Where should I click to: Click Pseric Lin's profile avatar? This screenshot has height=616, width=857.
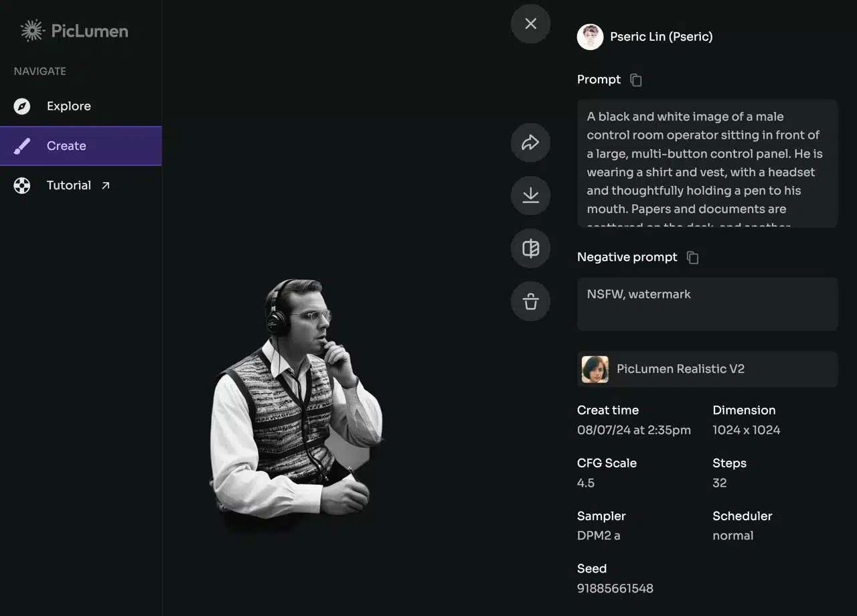pyautogui.click(x=590, y=37)
